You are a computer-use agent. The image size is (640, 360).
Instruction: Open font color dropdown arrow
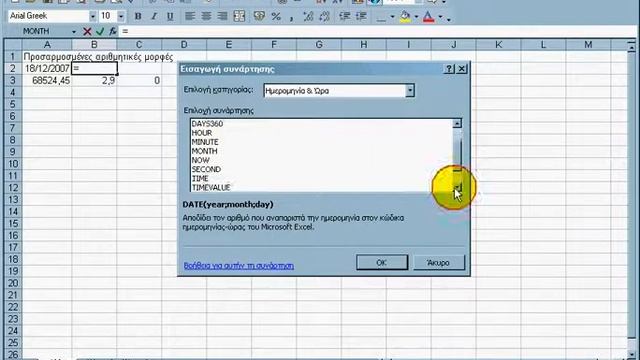(x=440, y=17)
